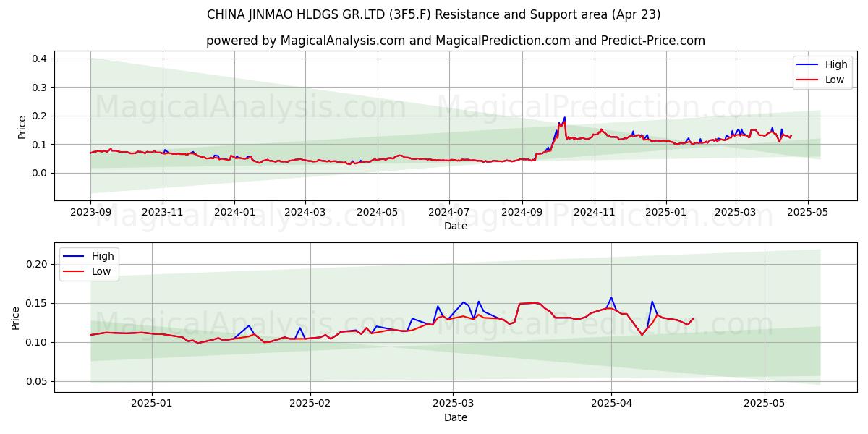The height and width of the screenshot is (434, 868).
Task: Click the 0.15 price tick on lower chart
Action: pyautogui.click(x=36, y=304)
